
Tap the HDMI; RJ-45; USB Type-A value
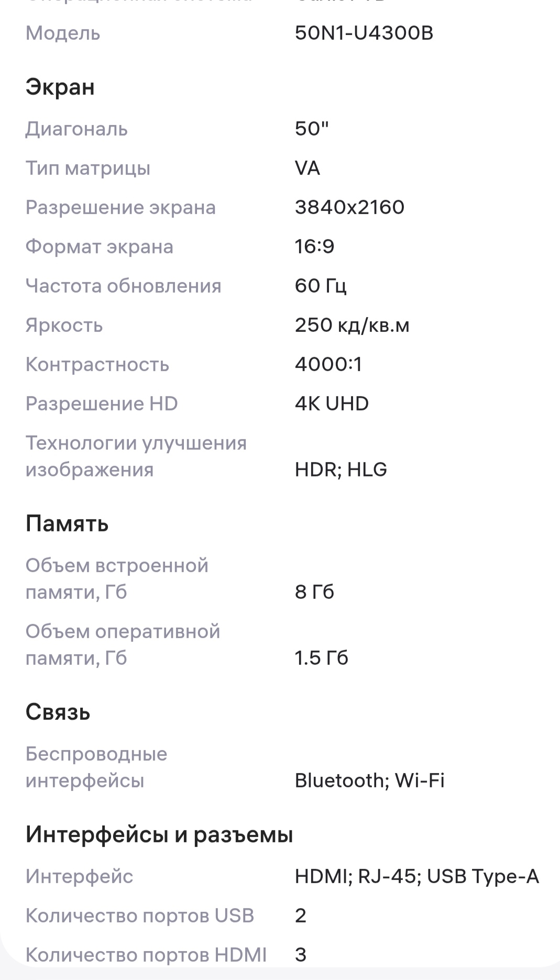416,876
